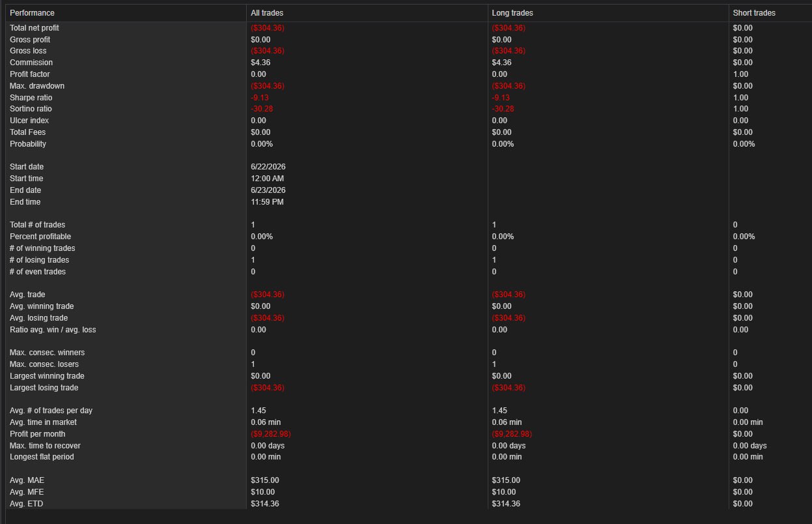812x524 pixels.
Task: Select the Gross loss row label
Action: click(28, 51)
